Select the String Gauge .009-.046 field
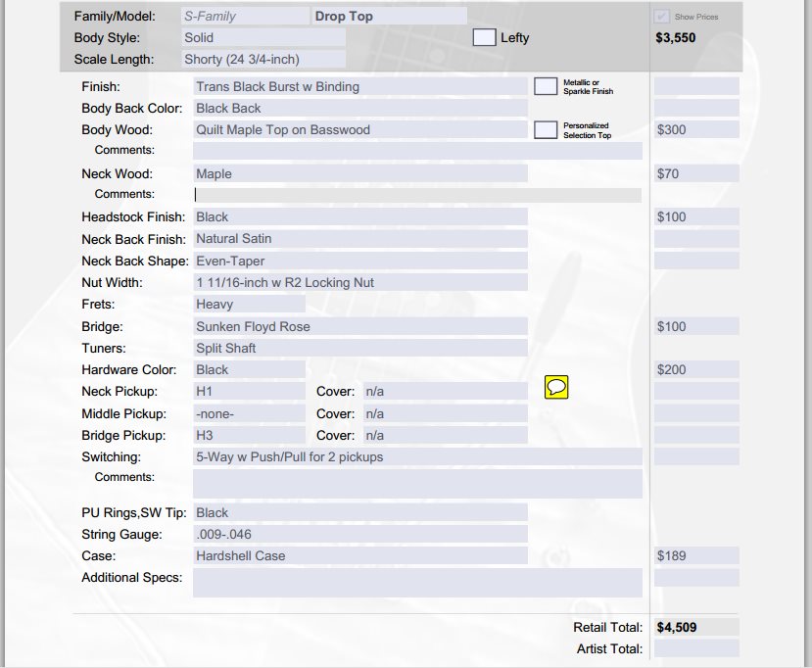The image size is (812, 668). [359, 534]
